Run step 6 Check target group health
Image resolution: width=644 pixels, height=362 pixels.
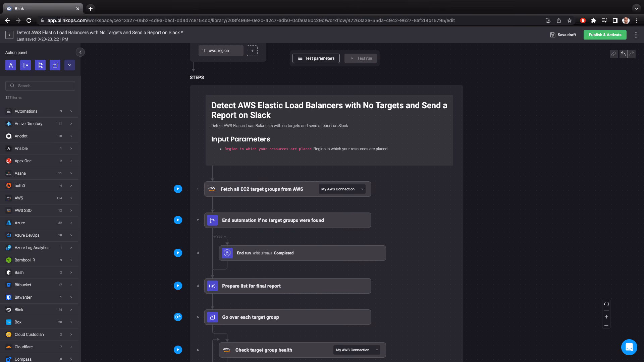[178, 350]
